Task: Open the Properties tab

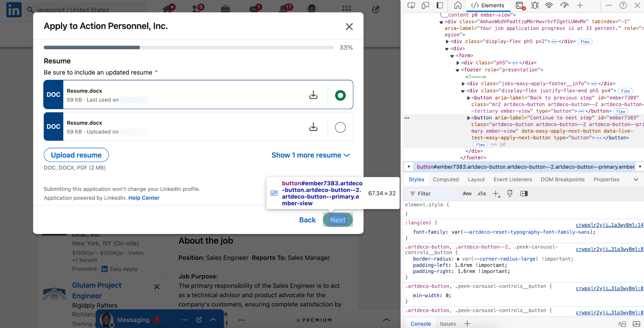Action: (x=606, y=180)
